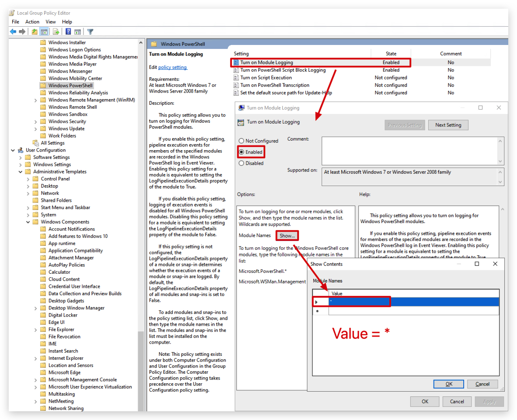This screenshot has height=420, width=517.
Task: Expand the Internet Explorer tree node
Action: point(35,358)
